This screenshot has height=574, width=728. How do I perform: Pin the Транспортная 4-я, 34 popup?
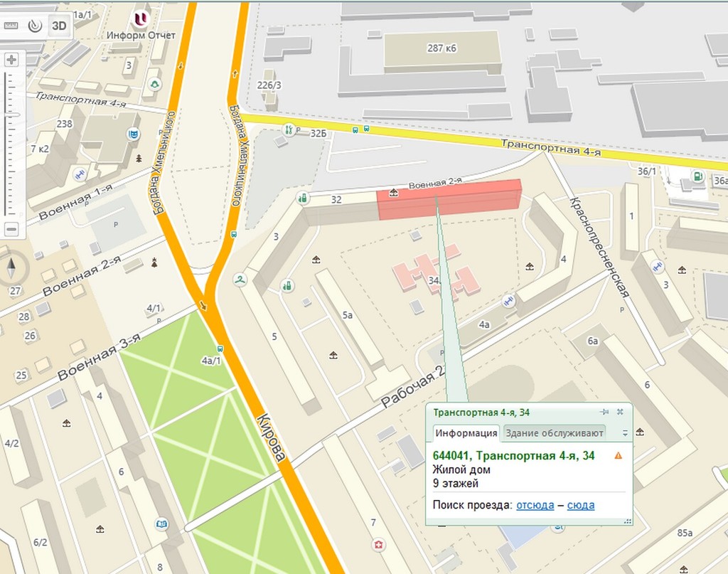pyautogui.click(x=604, y=412)
